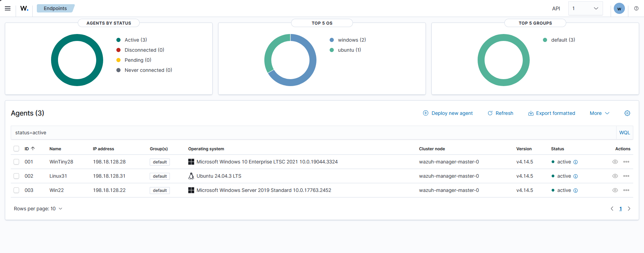This screenshot has width=644, height=253.
Task: Sort by ID column arrow
Action: tap(33, 149)
